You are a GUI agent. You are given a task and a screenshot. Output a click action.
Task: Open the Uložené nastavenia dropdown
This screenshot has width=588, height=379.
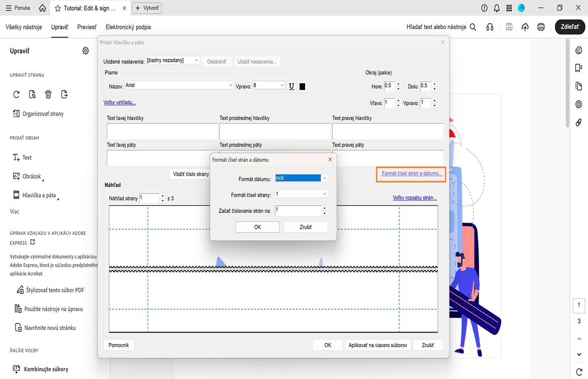(173, 60)
